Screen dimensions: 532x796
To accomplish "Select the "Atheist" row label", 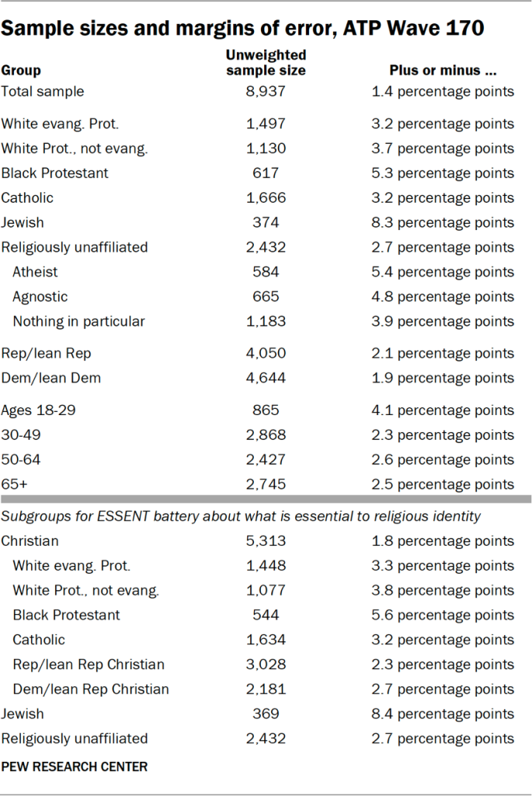I will point(35,272).
